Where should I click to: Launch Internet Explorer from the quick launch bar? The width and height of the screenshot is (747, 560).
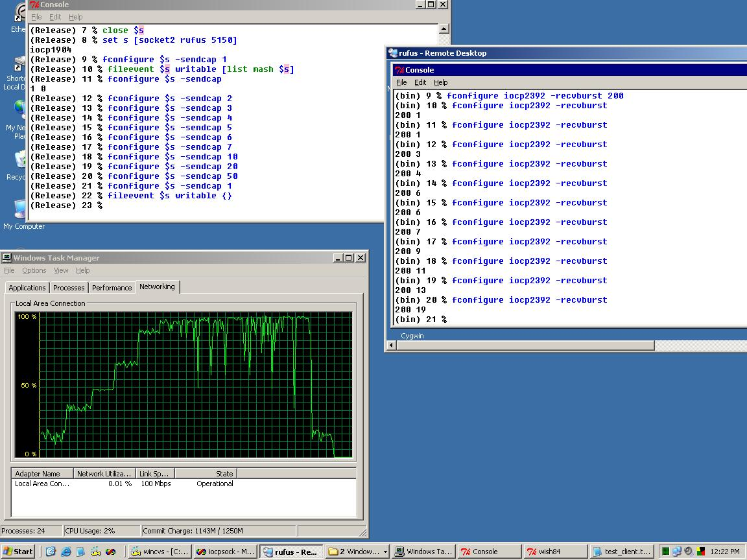(x=66, y=552)
